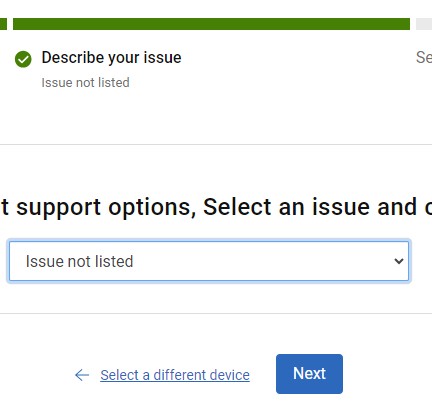
Task: Open the Issue not listed combo box
Action: [x=209, y=261]
